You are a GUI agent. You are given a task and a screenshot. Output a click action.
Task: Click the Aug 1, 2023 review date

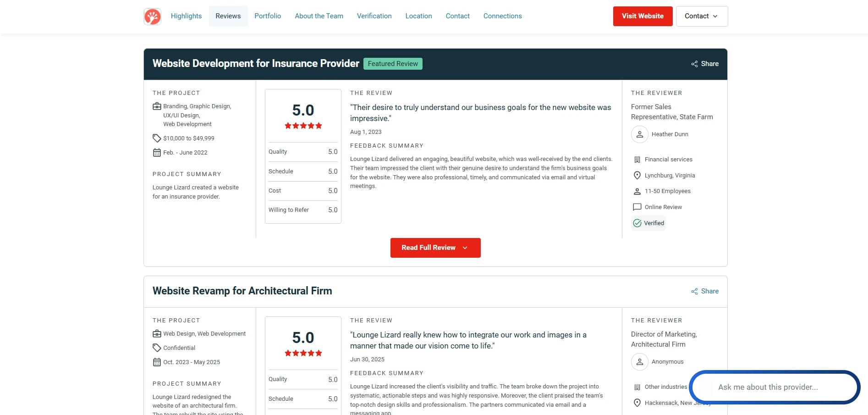pyautogui.click(x=366, y=132)
